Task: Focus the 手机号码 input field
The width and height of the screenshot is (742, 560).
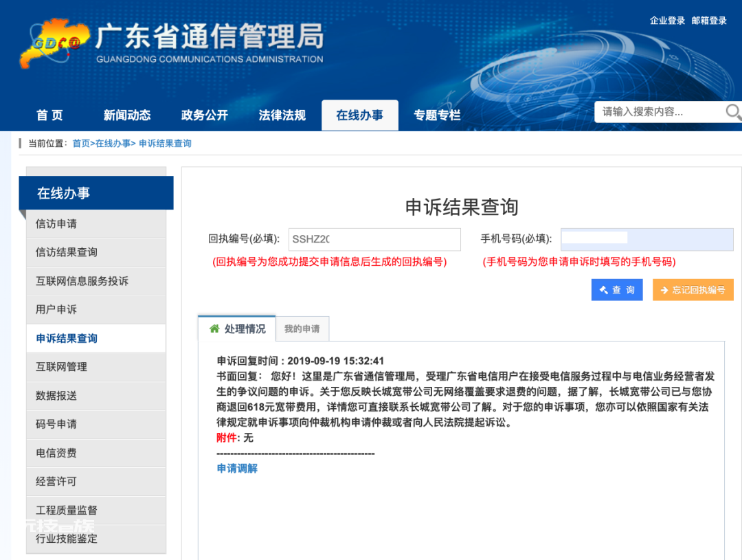Action: point(647,239)
